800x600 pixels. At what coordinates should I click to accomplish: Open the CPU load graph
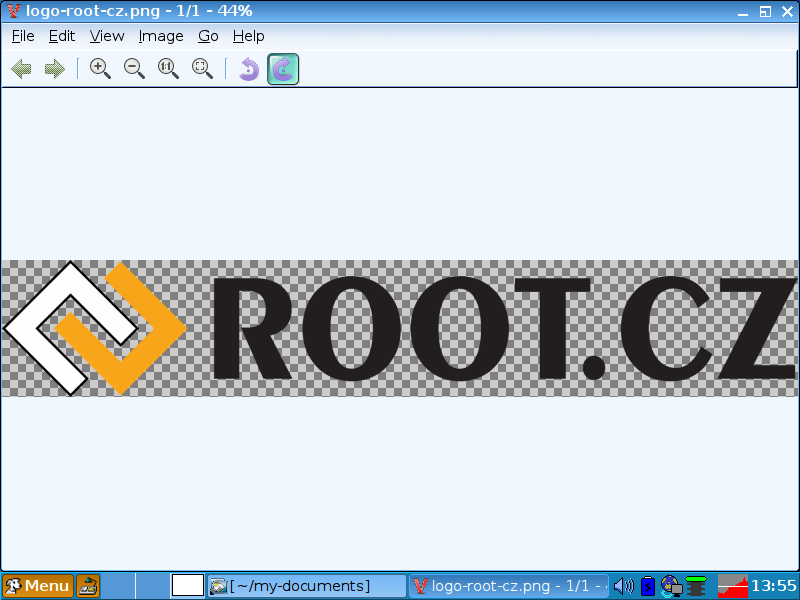[x=733, y=586]
